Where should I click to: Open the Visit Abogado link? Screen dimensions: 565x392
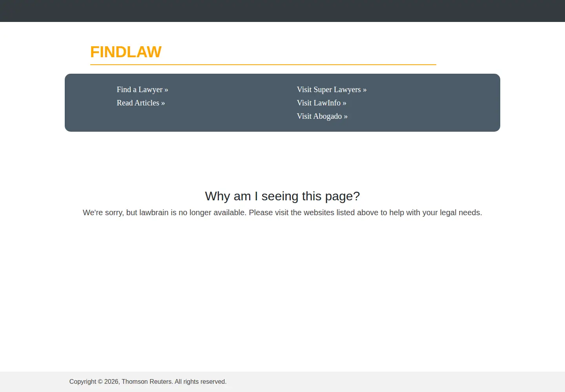pyautogui.click(x=322, y=116)
